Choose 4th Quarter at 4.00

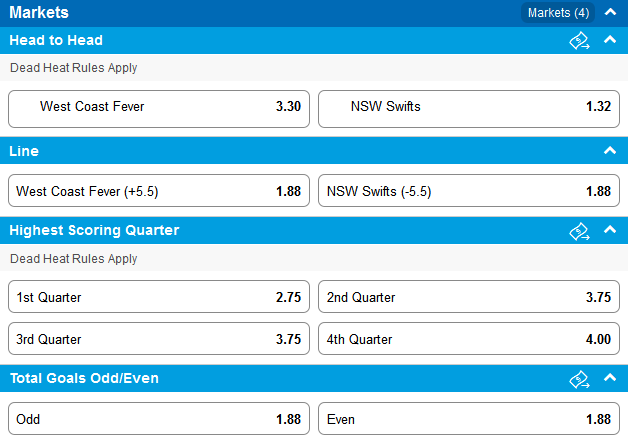pos(469,339)
